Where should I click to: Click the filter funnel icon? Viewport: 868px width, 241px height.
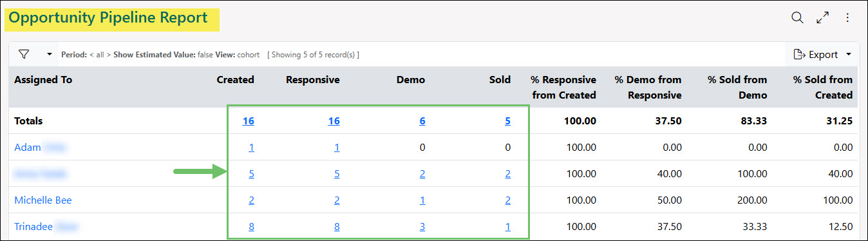pyautogui.click(x=24, y=54)
